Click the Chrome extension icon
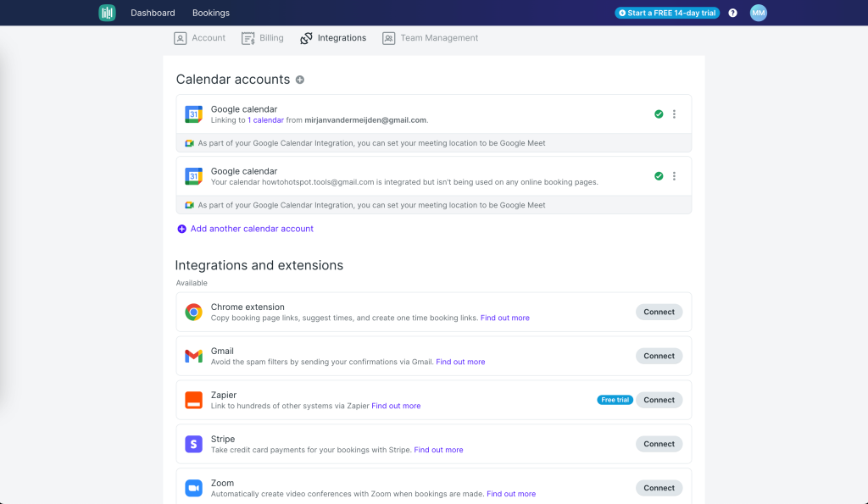This screenshot has width=868, height=504. click(193, 313)
